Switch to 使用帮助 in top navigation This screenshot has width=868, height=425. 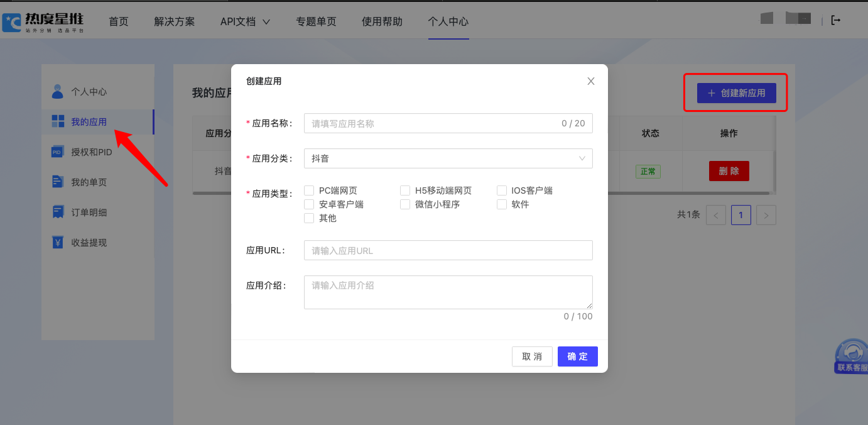(382, 21)
